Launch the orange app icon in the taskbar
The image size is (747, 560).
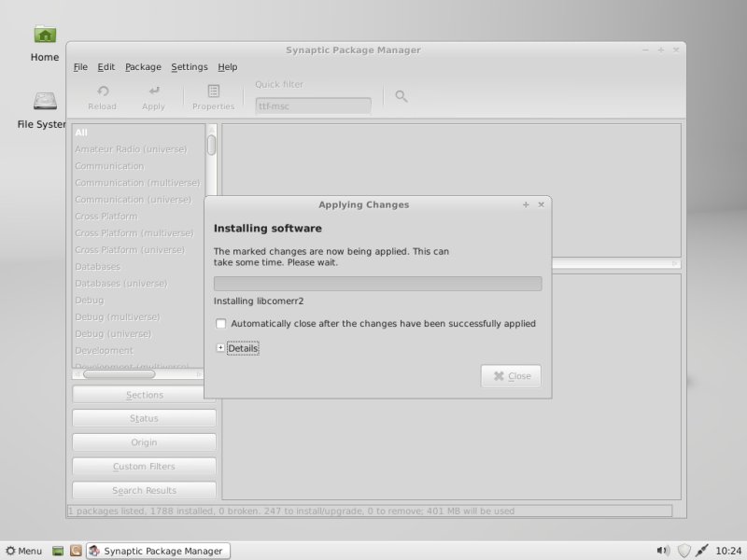click(76, 551)
